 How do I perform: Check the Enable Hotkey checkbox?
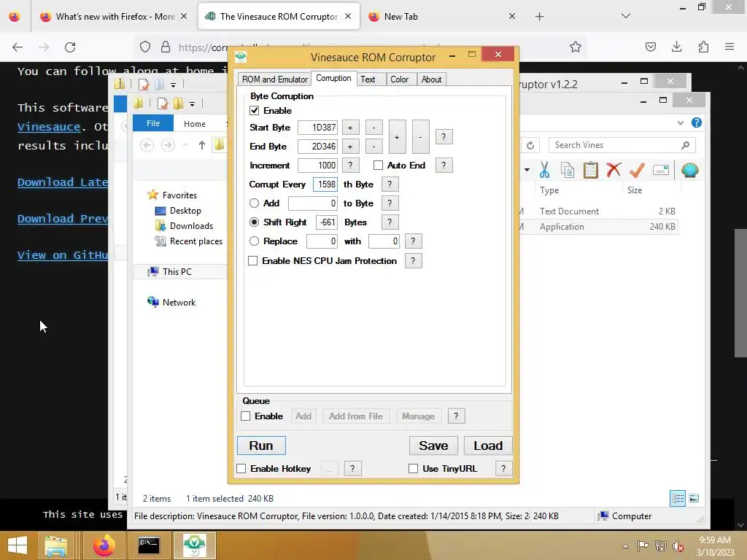241,469
